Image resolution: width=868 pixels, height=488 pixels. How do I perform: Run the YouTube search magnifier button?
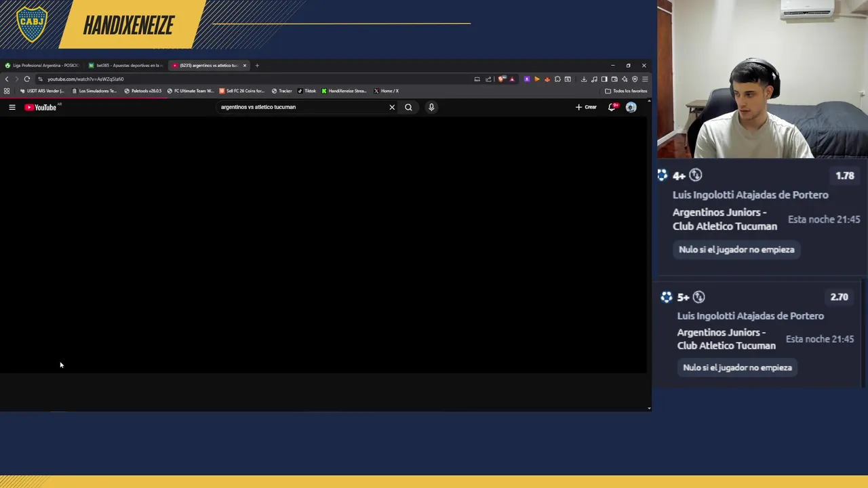pyautogui.click(x=408, y=107)
